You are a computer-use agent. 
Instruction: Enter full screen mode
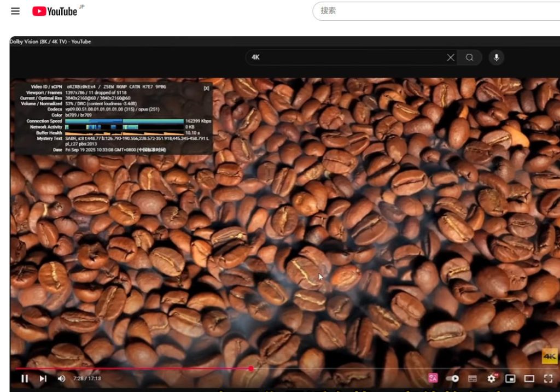[x=548, y=378]
